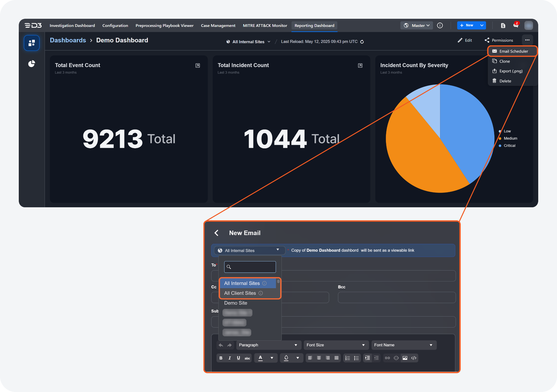Click the Insert image icon in editor
The width and height of the screenshot is (557, 392).
coord(405,358)
